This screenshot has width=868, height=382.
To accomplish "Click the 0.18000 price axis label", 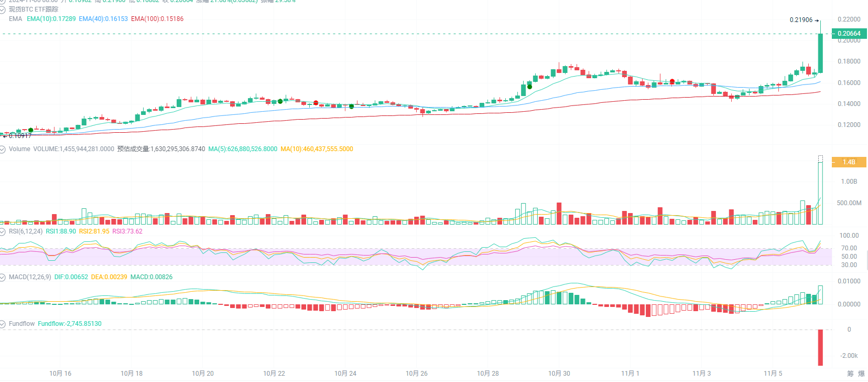I will [849, 61].
